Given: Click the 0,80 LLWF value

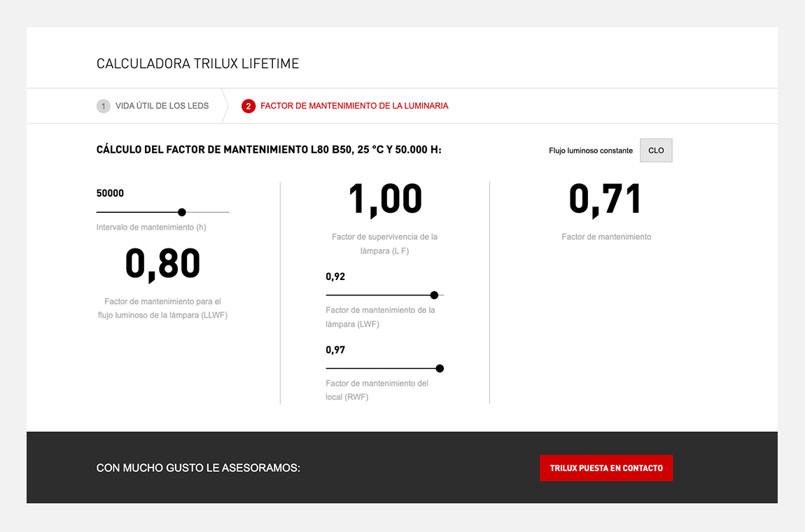Looking at the screenshot, I should 162,264.
